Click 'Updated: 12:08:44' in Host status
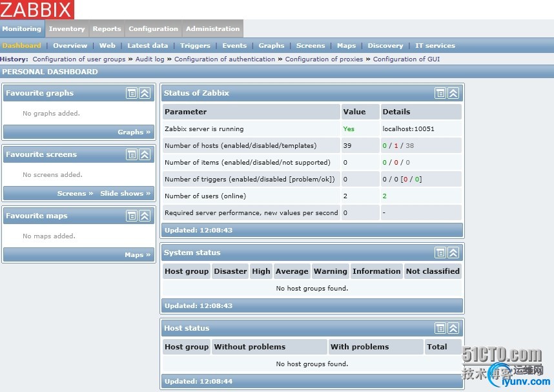 click(199, 382)
